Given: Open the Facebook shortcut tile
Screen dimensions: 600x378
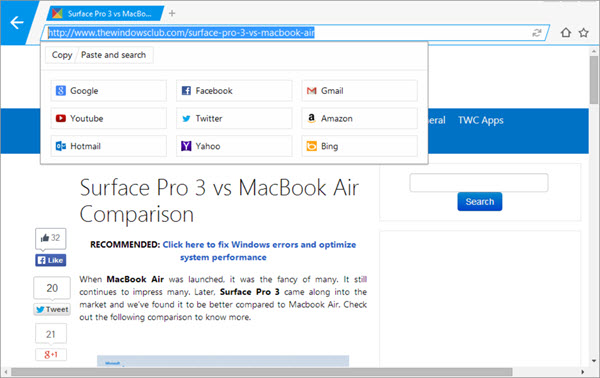Looking at the screenshot, I should pos(234,91).
